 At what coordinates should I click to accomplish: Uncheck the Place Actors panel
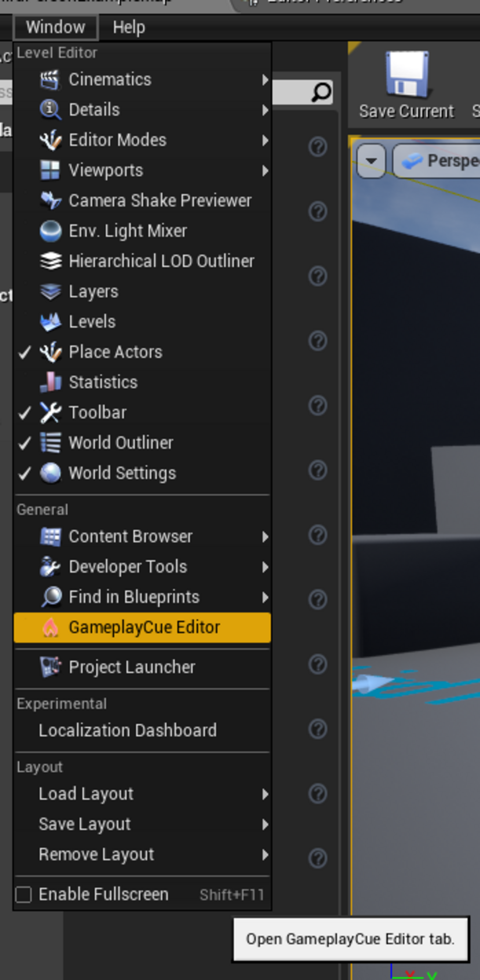(142, 352)
